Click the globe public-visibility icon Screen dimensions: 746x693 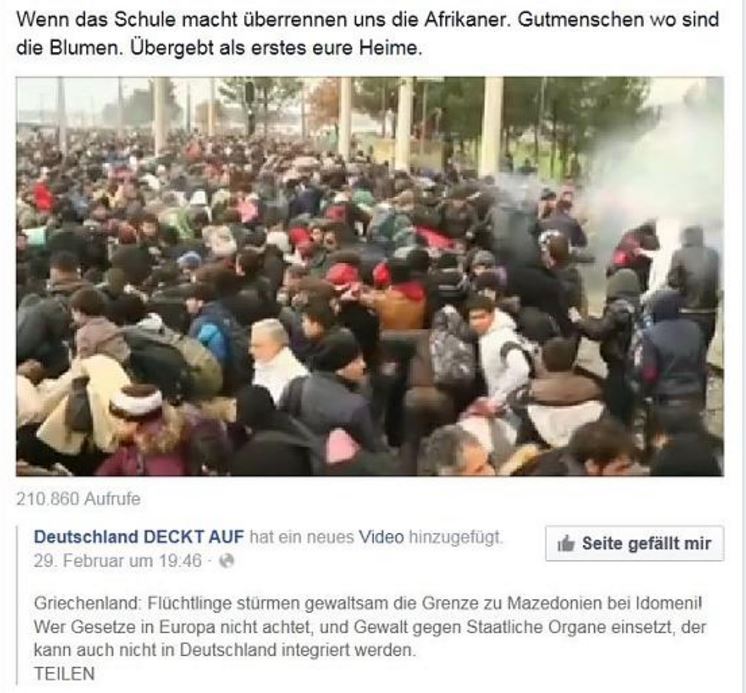click(x=226, y=561)
